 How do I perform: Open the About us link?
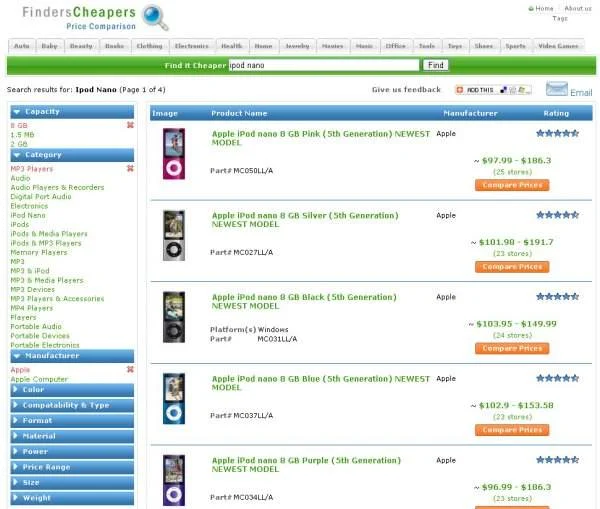click(x=578, y=8)
